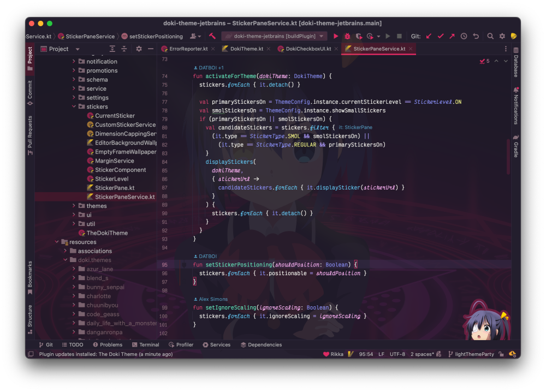Click setStickerPositioning breadcrumb
Viewport: 546px width, 392px height.
click(152, 36)
